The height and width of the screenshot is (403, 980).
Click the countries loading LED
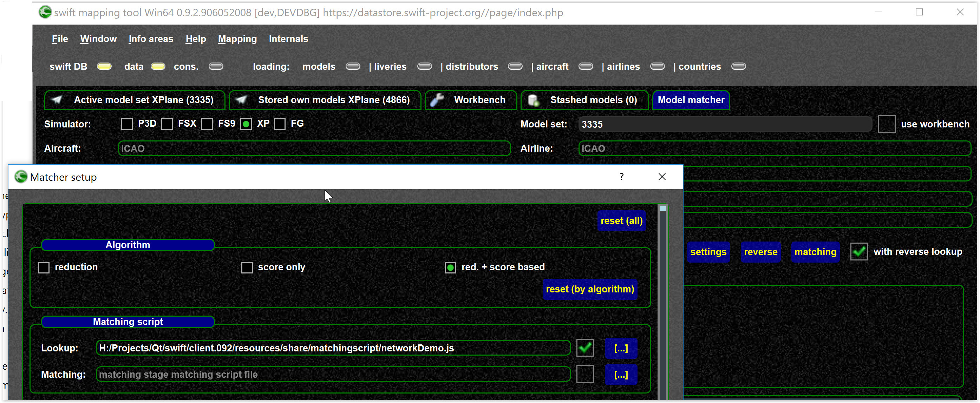tap(738, 67)
